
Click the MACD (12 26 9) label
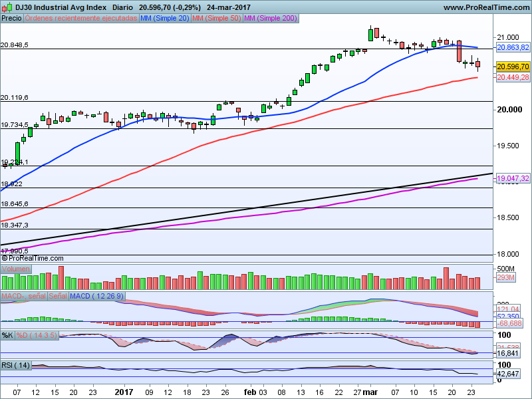pyautogui.click(x=97, y=295)
